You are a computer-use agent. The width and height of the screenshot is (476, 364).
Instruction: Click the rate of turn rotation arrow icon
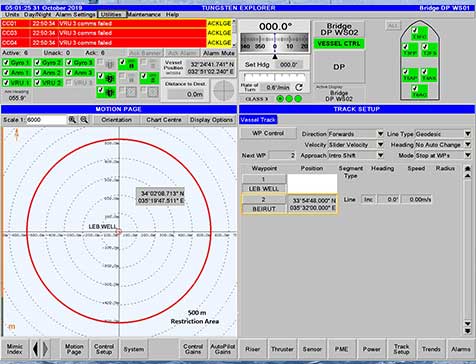coord(299,87)
